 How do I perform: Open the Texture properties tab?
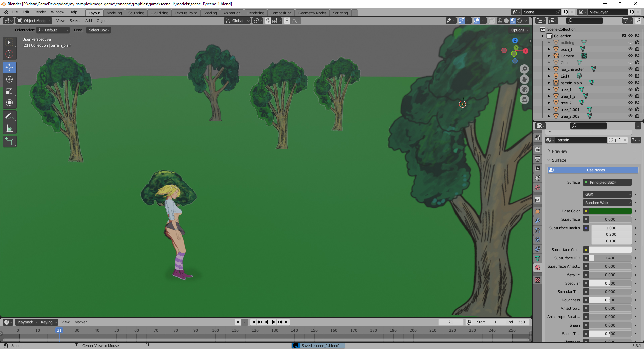pyautogui.click(x=538, y=280)
